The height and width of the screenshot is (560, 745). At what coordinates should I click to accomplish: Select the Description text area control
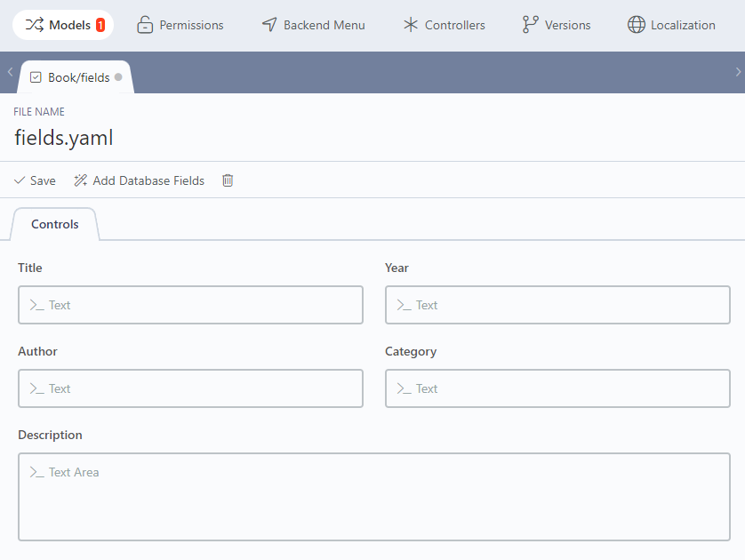(x=374, y=497)
